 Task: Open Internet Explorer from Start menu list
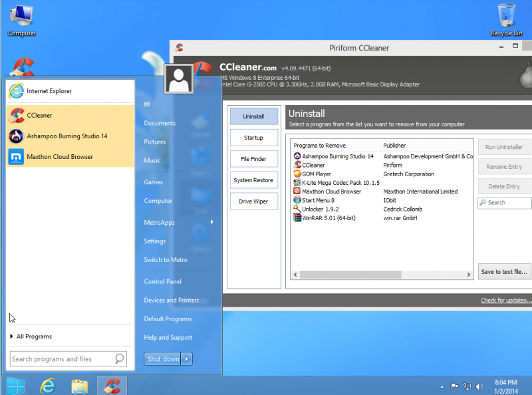coord(70,91)
